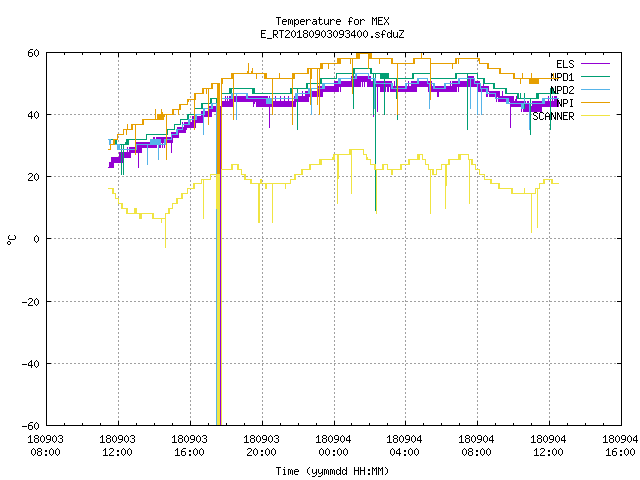Click the NPD2 legend label
640x480 pixels.
pyautogui.click(x=562, y=90)
